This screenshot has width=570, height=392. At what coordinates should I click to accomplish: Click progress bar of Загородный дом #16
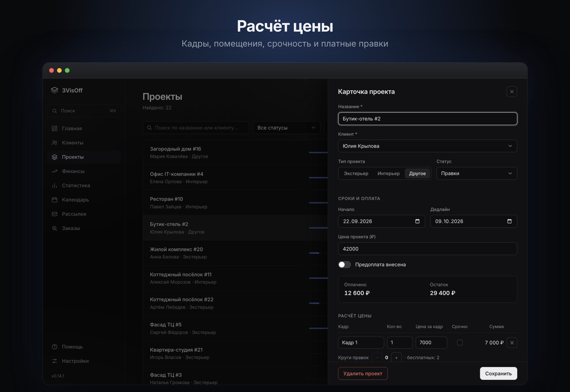[x=318, y=153]
